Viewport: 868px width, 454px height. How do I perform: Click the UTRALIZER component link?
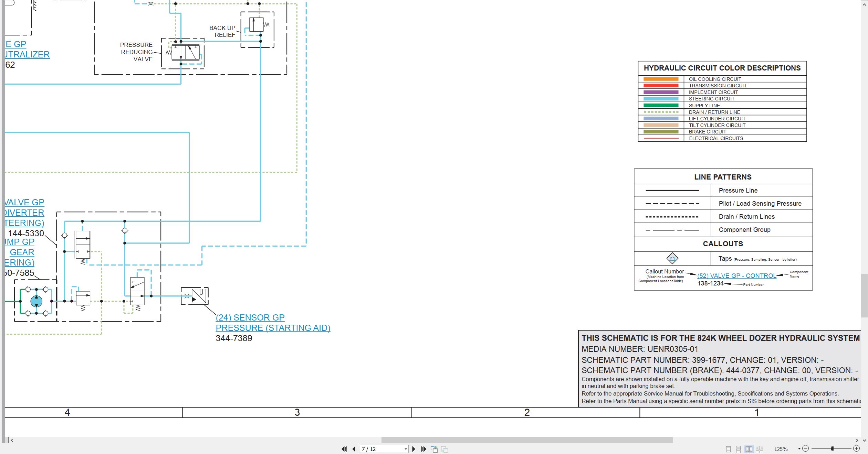pos(28,54)
